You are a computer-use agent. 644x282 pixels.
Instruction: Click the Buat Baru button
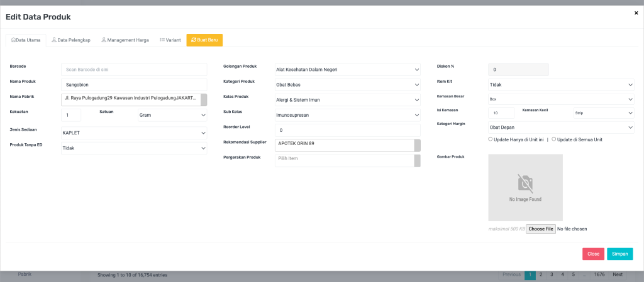tap(204, 40)
